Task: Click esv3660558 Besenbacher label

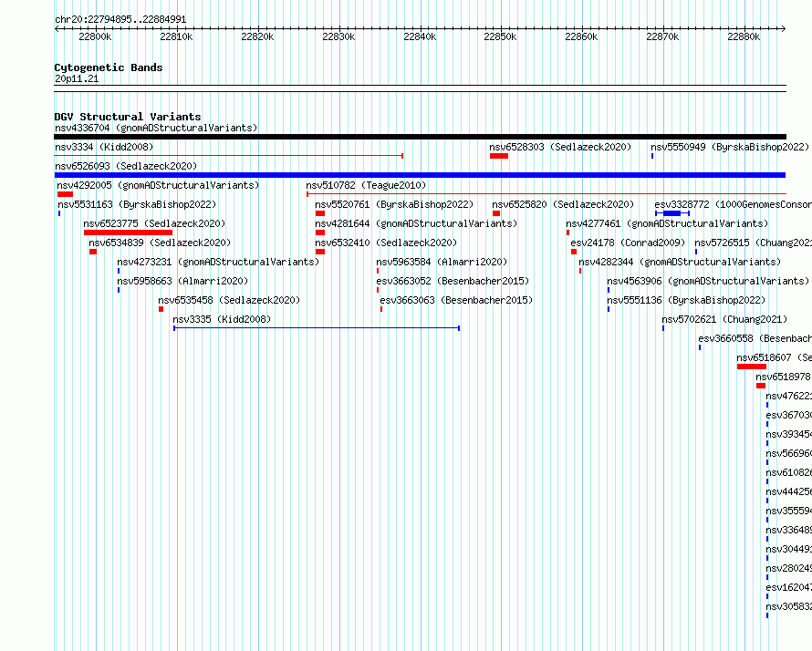Action: (755, 338)
